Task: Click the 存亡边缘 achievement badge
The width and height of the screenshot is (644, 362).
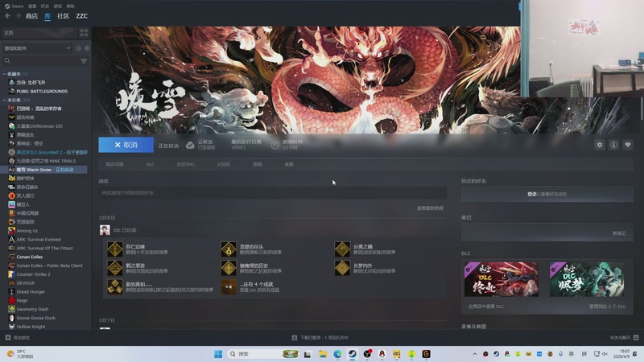Action: pos(115,249)
